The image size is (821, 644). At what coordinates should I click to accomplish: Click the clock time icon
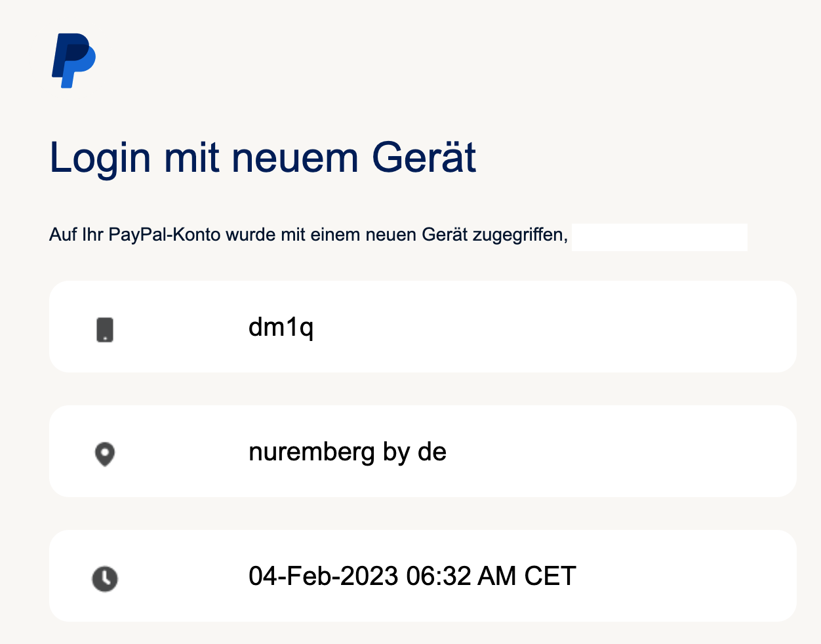[105, 578]
